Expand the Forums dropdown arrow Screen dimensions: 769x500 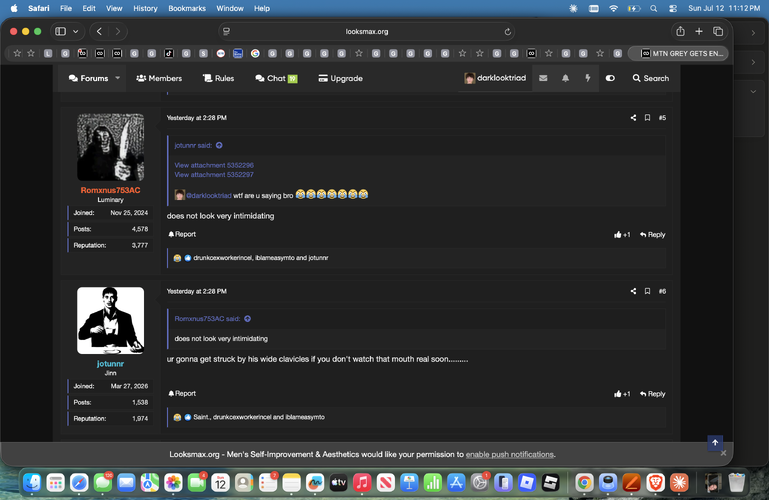coord(118,77)
